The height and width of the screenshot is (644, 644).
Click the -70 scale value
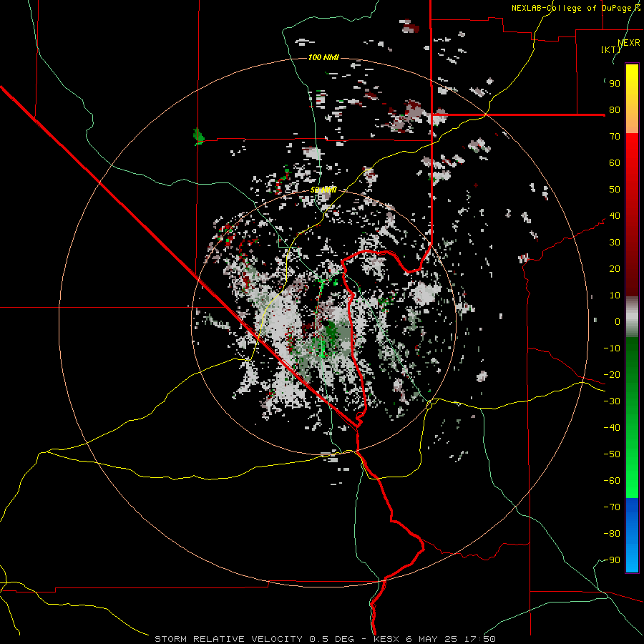pos(612,507)
